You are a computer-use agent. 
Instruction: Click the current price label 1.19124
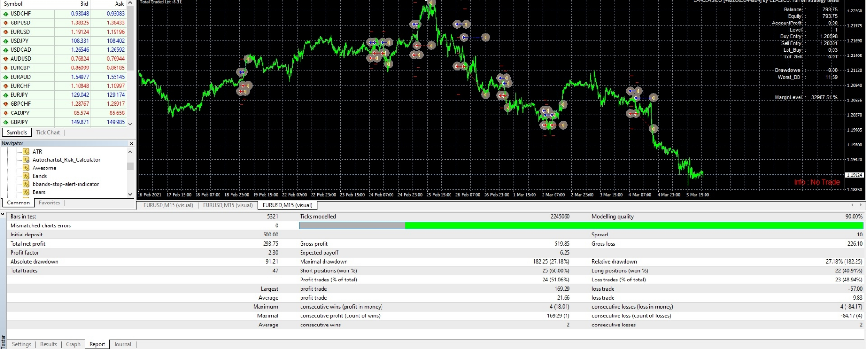click(x=854, y=175)
